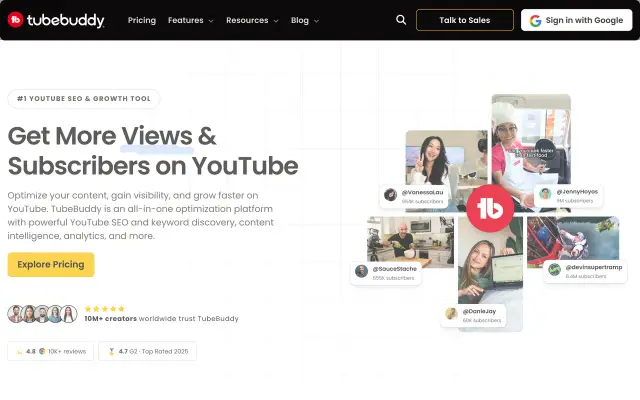Open the Blog menu
The width and height of the screenshot is (640, 400).
tap(305, 20)
